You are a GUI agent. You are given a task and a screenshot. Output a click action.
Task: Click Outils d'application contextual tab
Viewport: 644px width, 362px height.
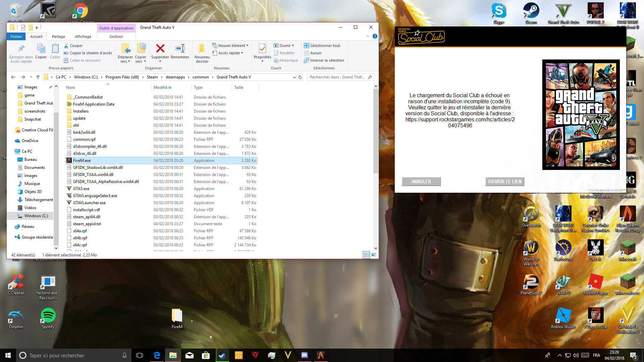coord(116,28)
